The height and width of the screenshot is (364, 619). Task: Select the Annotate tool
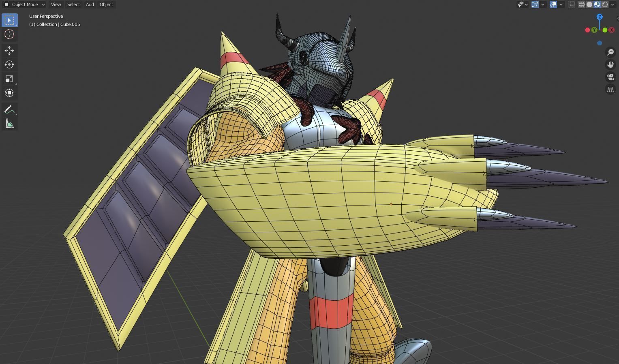(10, 109)
